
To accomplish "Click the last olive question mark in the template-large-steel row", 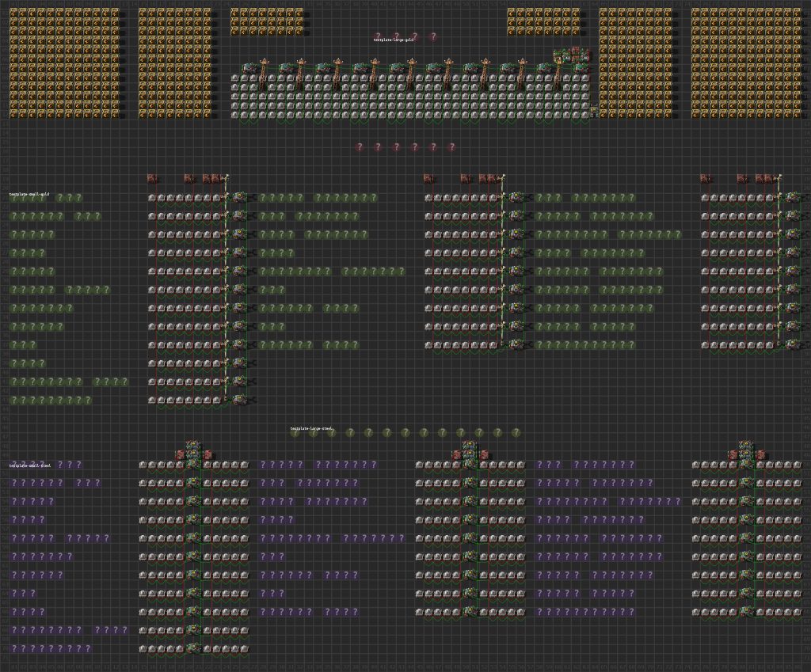I will (x=516, y=433).
